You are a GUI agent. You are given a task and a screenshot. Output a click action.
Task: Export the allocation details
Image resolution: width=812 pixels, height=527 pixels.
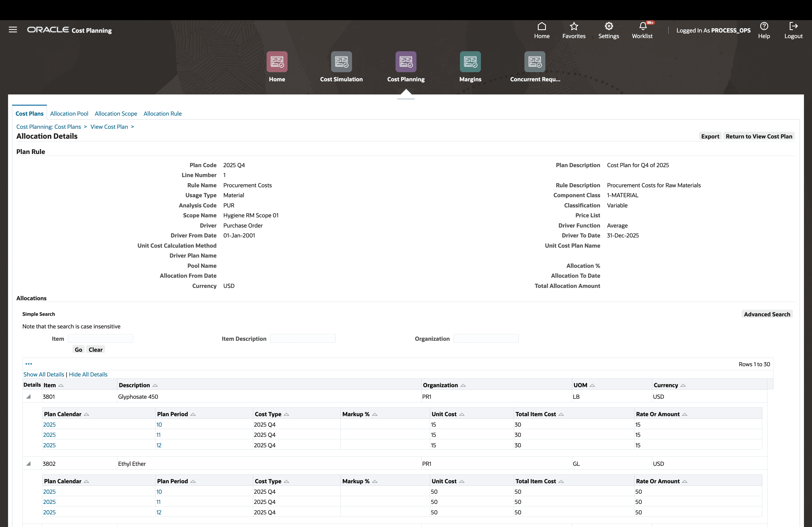coord(710,136)
